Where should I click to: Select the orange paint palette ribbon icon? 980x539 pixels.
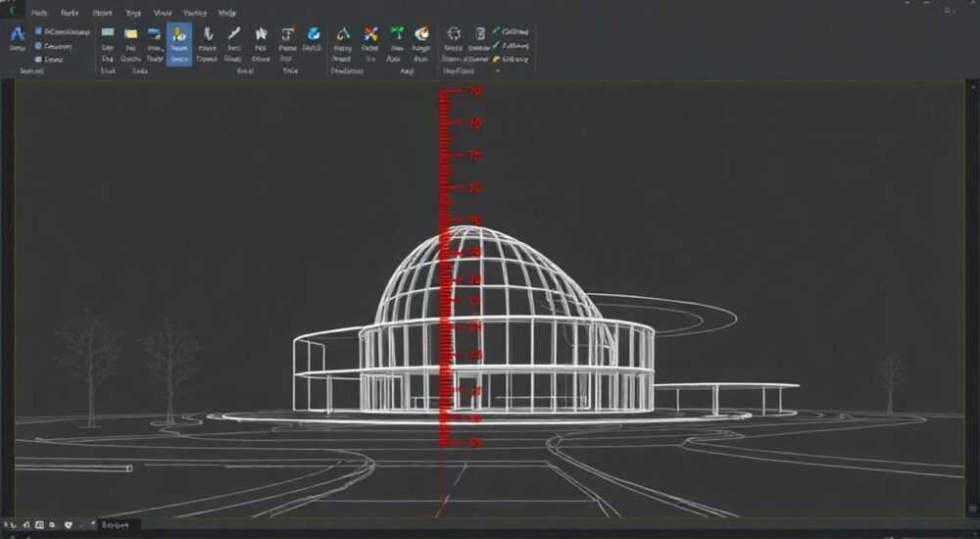[x=421, y=33]
